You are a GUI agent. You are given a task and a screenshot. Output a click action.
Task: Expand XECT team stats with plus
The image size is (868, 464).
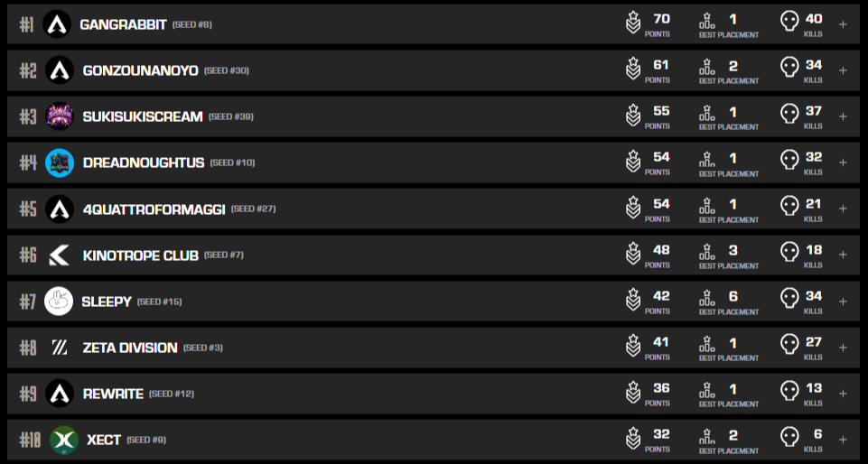[x=843, y=440]
